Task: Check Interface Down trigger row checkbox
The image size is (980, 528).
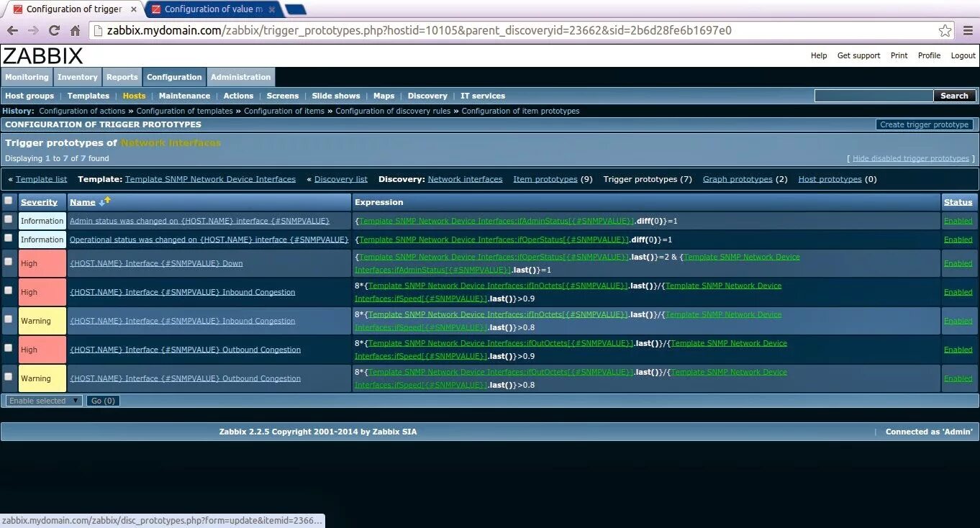Action: (8, 261)
